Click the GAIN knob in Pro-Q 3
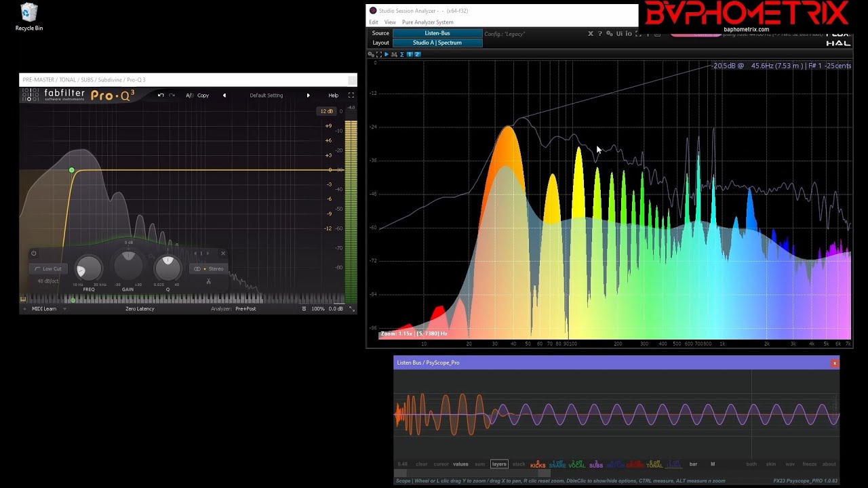The width and height of the screenshot is (868, 488). pos(128,267)
